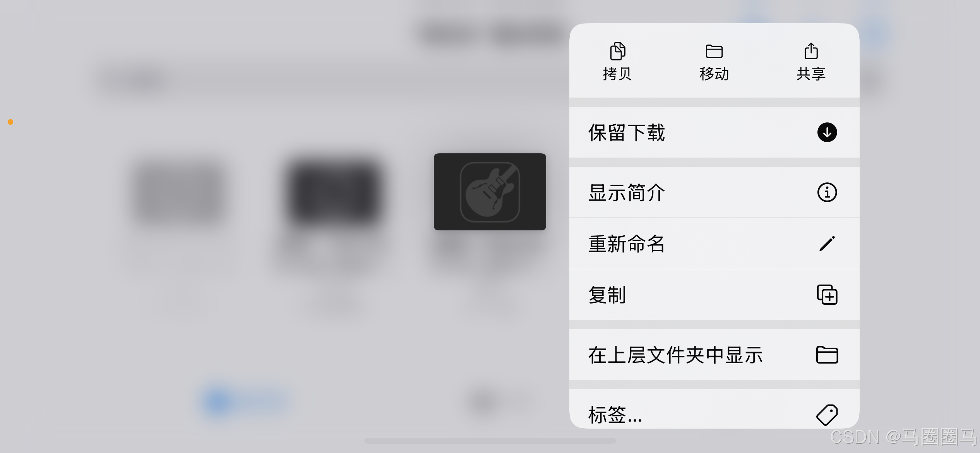Select 在上层文件夹中显示 menu option

click(x=714, y=355)
